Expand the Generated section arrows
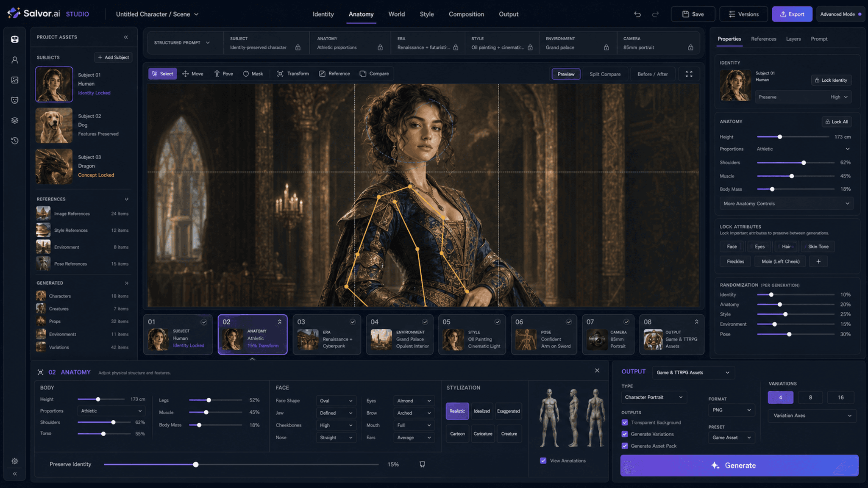The height and width of the screenshot is (488, 868). tap(126, 283)
